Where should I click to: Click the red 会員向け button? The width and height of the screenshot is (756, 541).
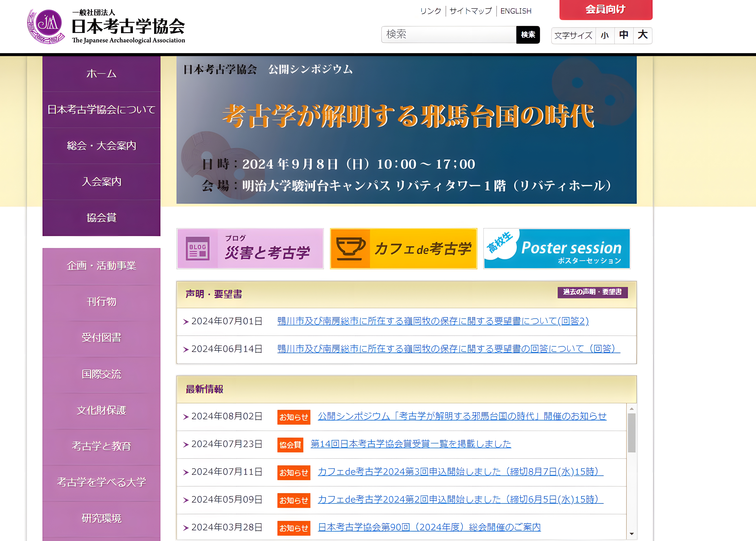pos(606,9)
